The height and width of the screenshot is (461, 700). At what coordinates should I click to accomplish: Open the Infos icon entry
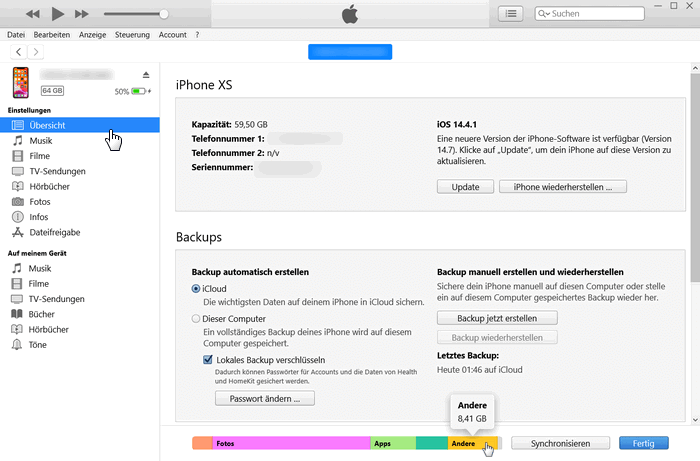(x=79, y=217)
